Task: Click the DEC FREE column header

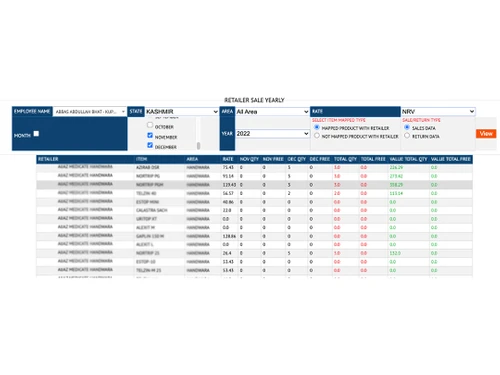Action: pos(320,159)
